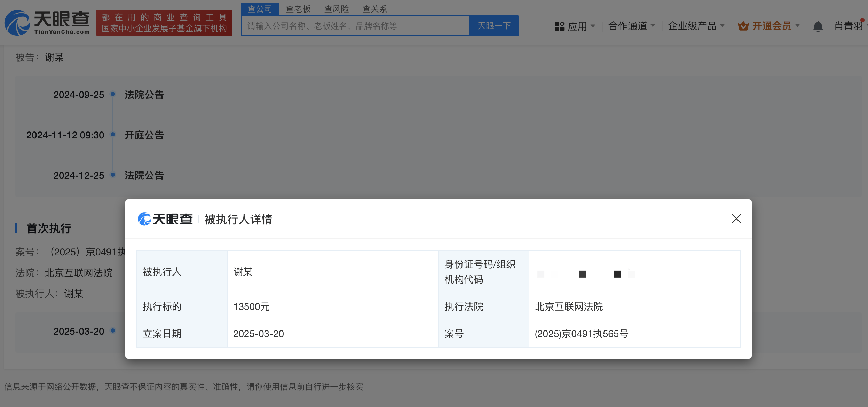The width and height of the screenshot is (868, 407).
Task: Click the masked ID number cell
Action: [x=634, y=272]
